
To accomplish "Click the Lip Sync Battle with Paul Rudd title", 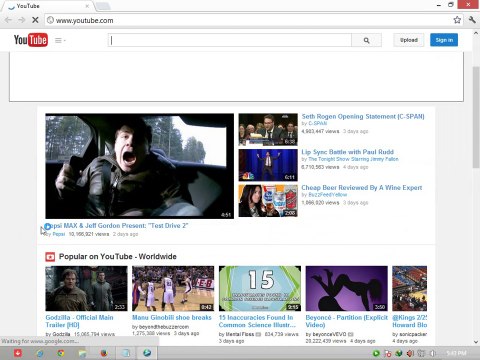I will point(348,152).
